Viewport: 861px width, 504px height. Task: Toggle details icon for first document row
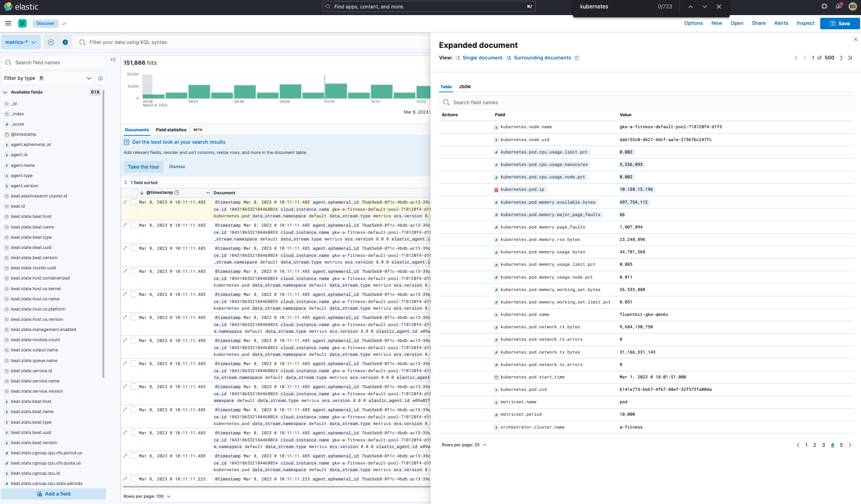pos(125,202)
